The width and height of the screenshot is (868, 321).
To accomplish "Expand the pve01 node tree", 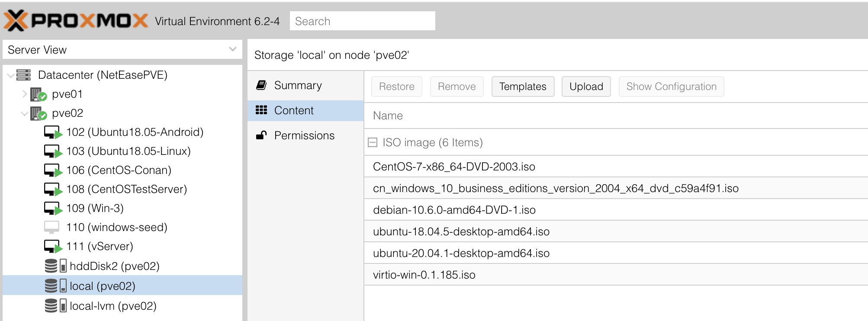I will coord(24,94).
